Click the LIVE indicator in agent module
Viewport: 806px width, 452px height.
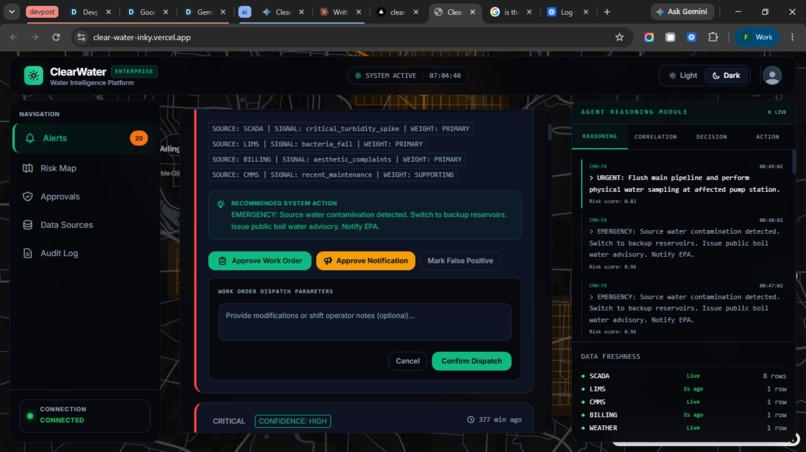point(777,112)
